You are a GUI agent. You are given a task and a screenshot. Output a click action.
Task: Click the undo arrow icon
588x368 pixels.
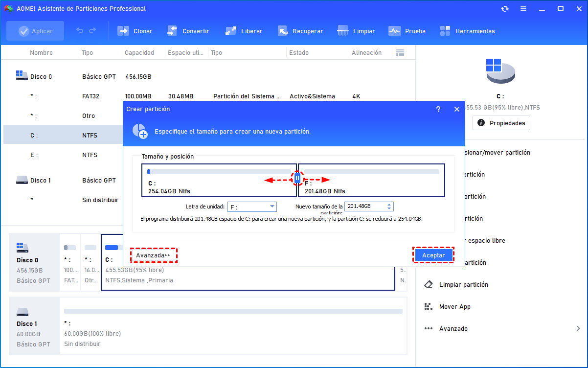tap(79, 31)
